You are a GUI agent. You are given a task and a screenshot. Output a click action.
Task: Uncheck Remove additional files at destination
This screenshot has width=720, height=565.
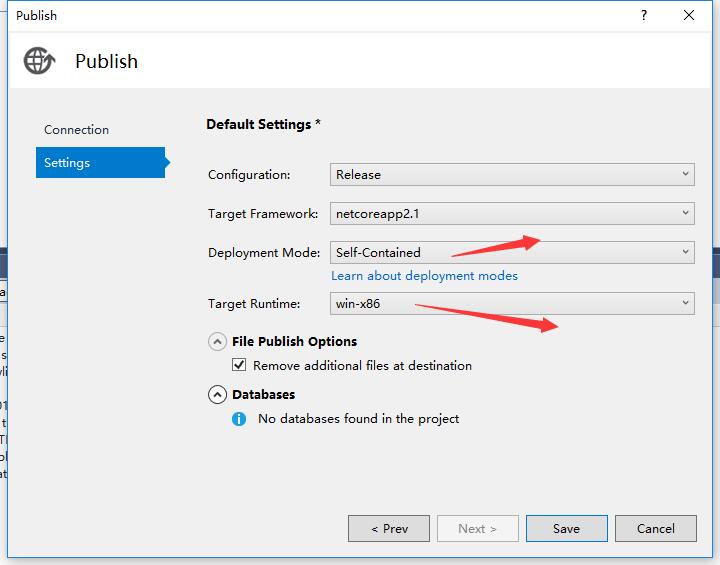(x=239, y=366)
